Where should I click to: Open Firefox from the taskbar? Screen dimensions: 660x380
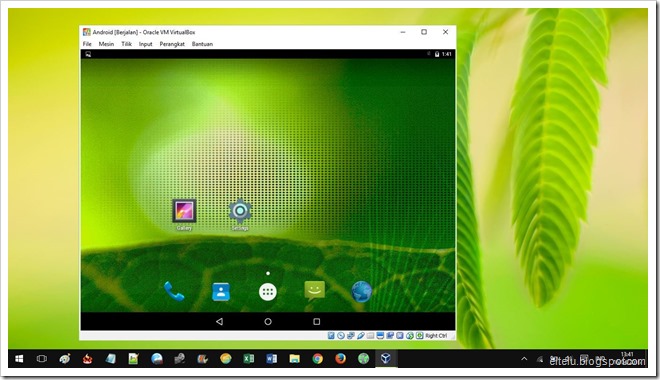(340, 359)
